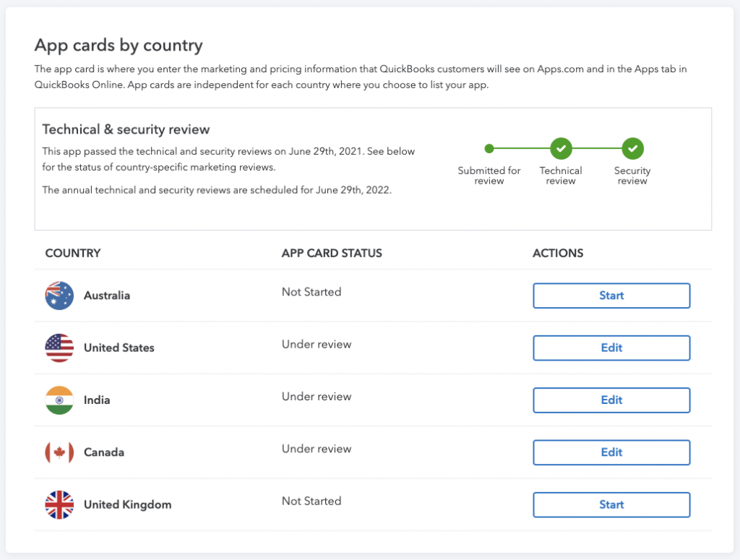Click the Technical & security review heading

pos(126,129)
